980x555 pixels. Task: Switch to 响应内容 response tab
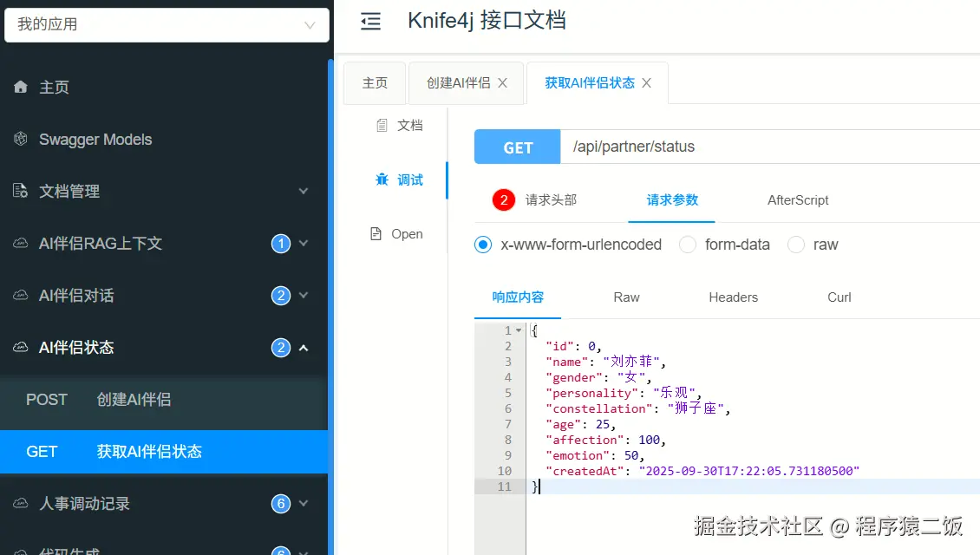(518, 297)
